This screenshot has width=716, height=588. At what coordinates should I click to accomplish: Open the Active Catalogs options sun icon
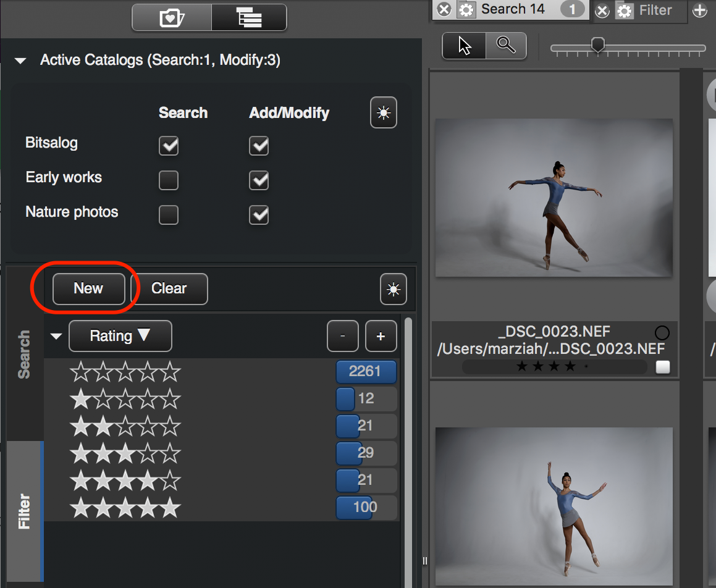384,112
